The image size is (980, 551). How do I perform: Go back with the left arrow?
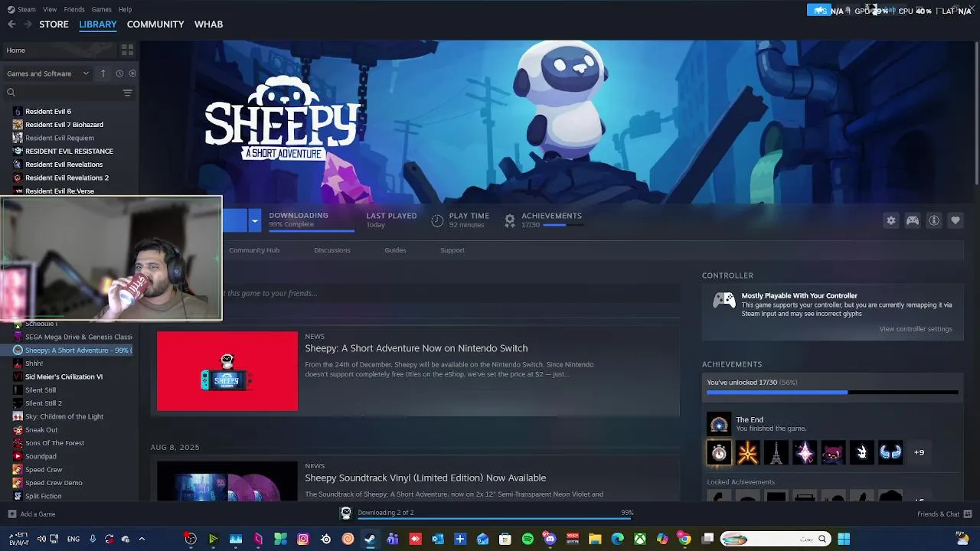coord(11,24)
